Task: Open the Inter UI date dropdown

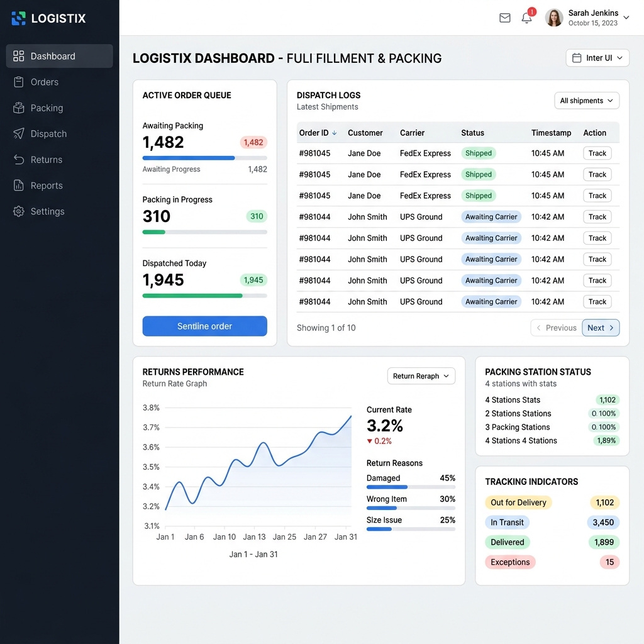Action: coord(597,58)
